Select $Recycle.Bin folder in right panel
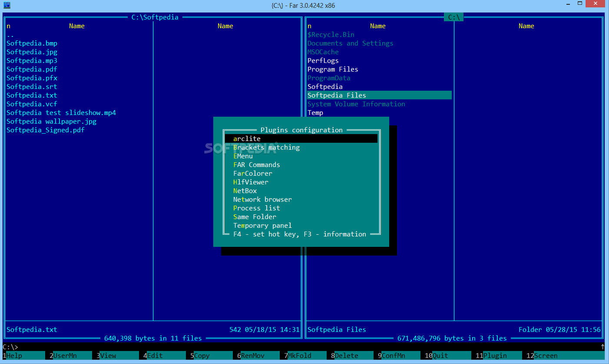 pyautogui.click(x=331, y=34)
